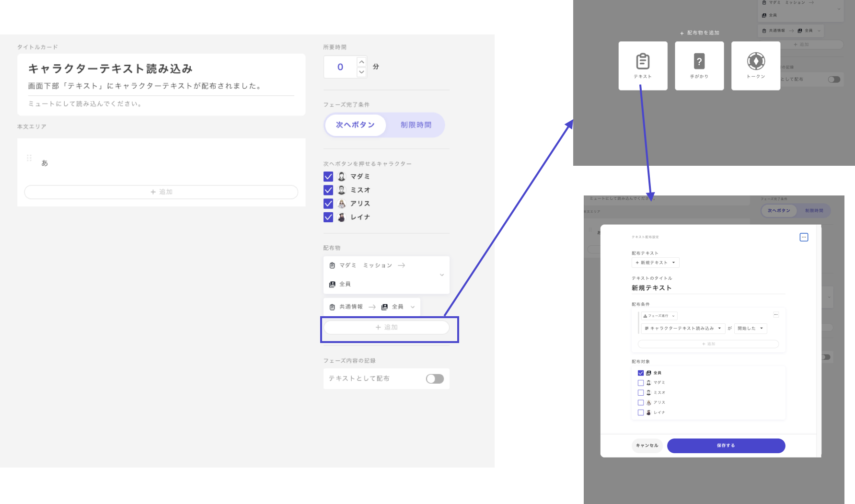Select 次へボタン completion condition in main panel
Image resolution: width=855 pixels, height=504 pixels.
click(x=355, y=125)
